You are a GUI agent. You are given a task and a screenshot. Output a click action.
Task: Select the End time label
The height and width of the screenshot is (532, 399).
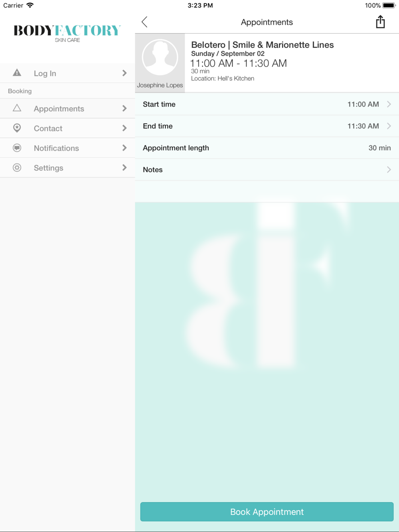coord(158,126)
